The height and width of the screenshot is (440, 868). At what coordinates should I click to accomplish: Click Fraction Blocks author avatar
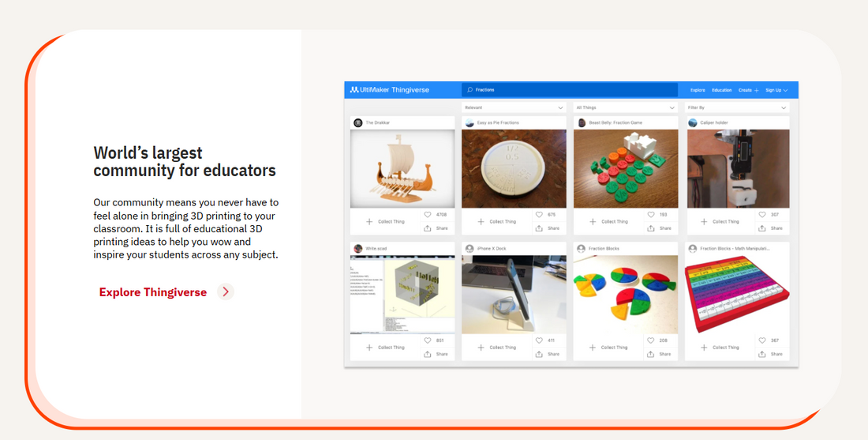pyautogui.click(x=582, y=249)
